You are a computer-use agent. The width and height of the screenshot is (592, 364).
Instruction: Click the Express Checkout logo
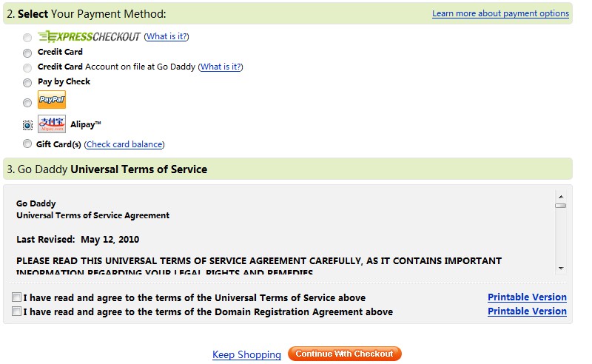[89, 37]
